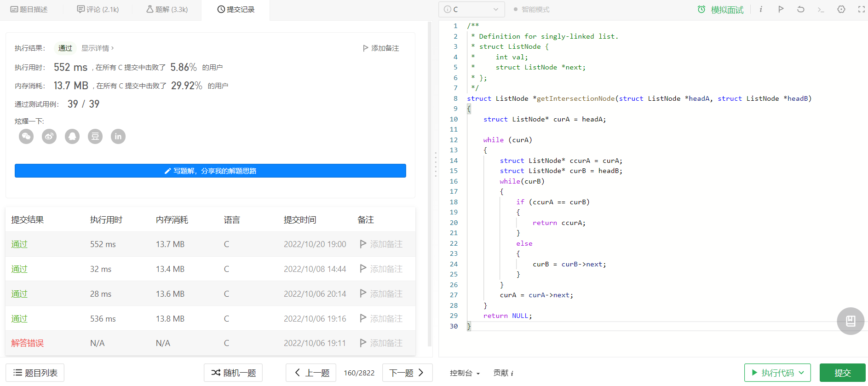This screenshot has width=868, height=386.
Task: Enter fullscreen editor mode
Action: click(x=861, y=9)
